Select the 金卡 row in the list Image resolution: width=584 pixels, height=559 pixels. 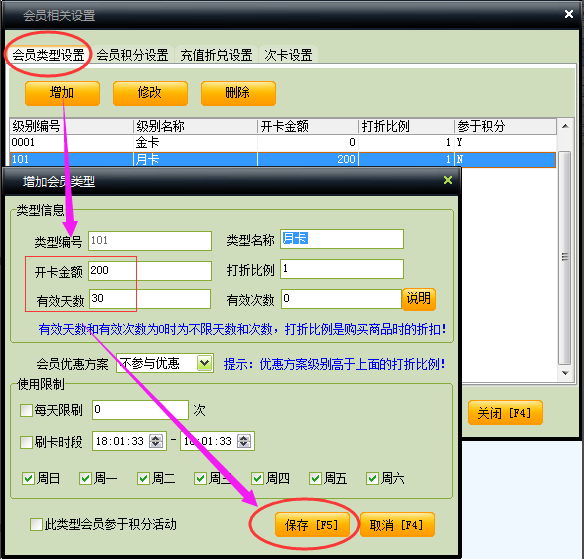tap(283, 142)
